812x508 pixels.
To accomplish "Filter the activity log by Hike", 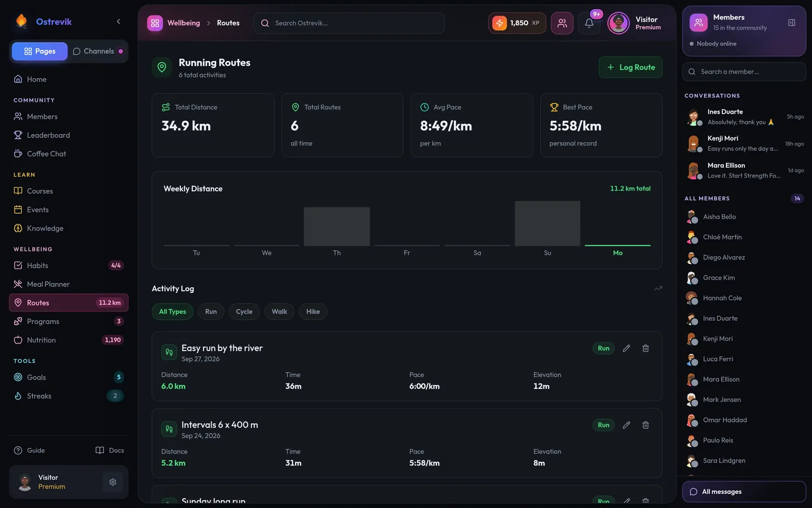I will [313, 311].
